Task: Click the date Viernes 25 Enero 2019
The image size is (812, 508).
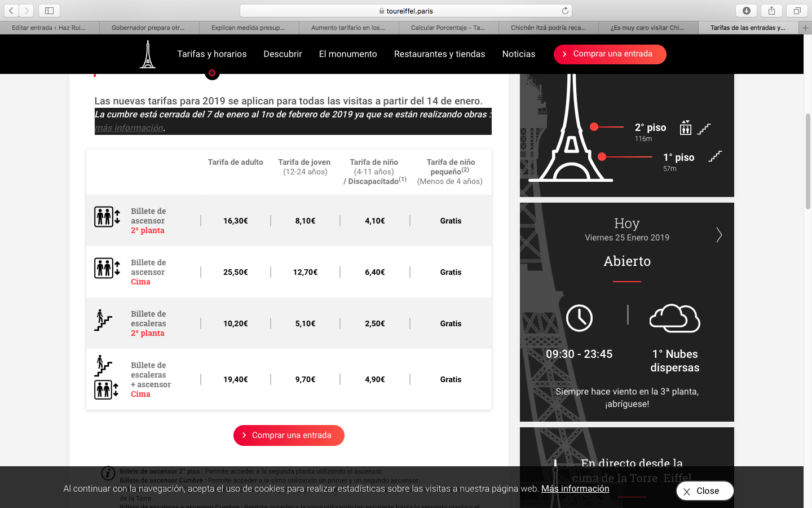Action: click(x=627, y=238)
